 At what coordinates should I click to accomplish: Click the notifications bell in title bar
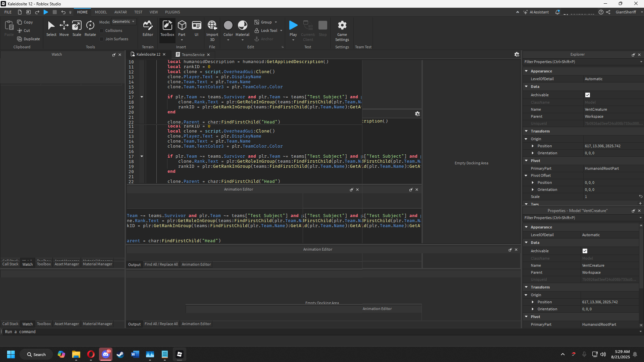557,12
